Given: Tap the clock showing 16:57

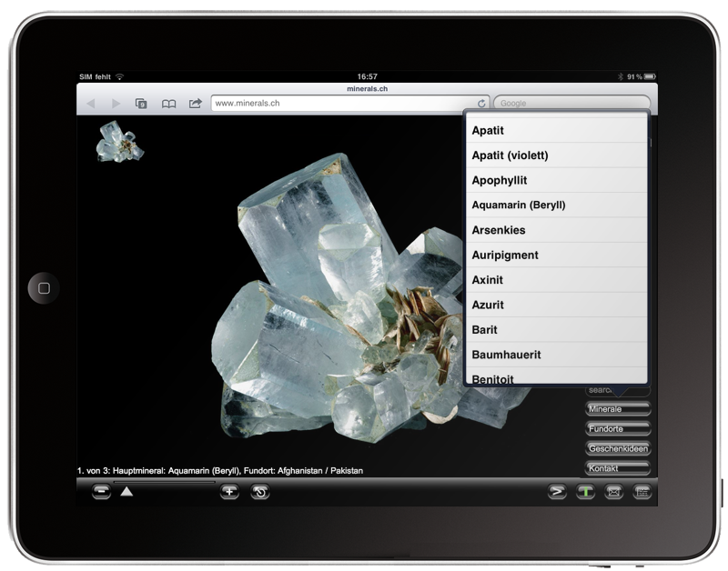Looking at the screenshot, I should (x=368, y=76).
